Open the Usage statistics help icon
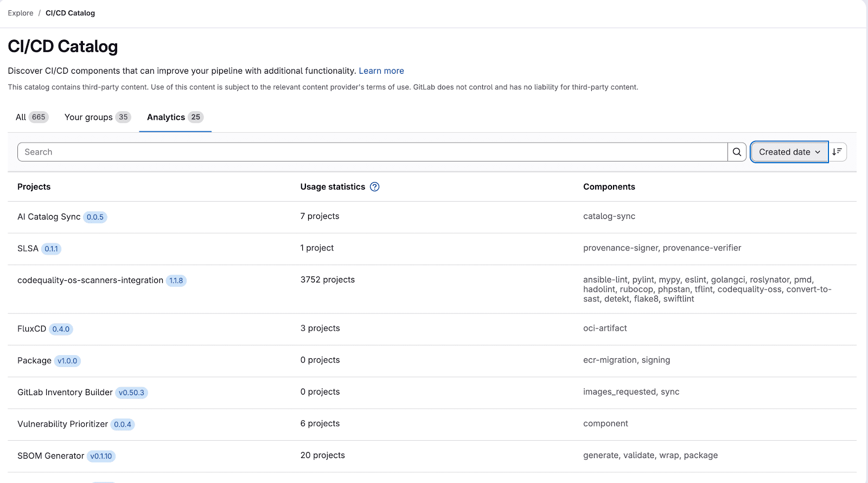This screenshot has width=868, height=483. pyautogui.click(x=374, y=186)
